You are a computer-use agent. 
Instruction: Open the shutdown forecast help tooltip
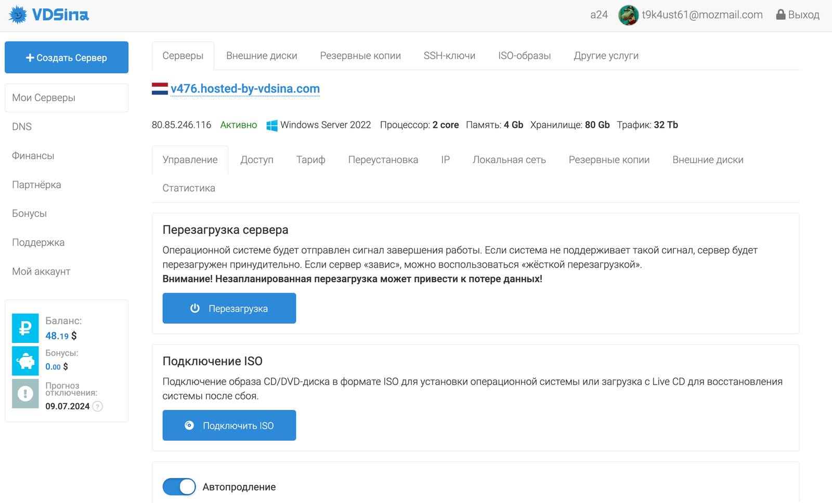(97, 406)
